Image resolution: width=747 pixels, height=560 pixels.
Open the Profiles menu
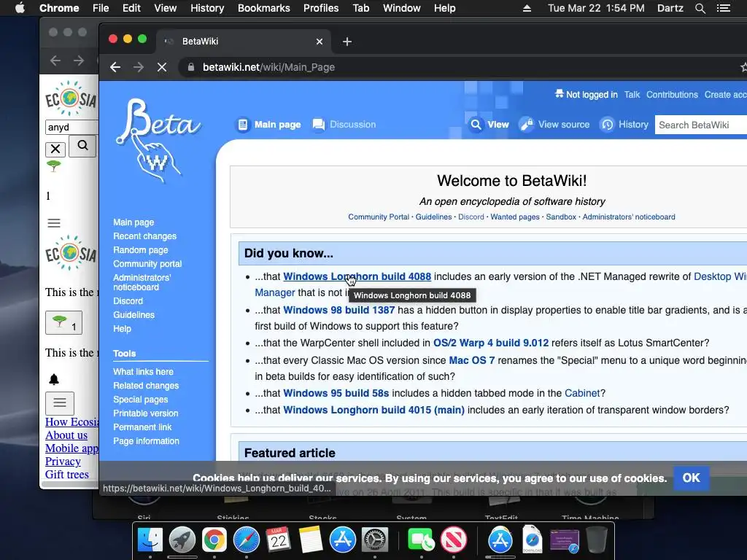click(321, 8)
